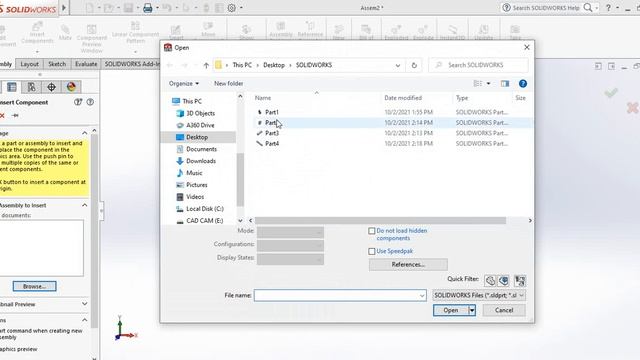Open the Organize dropdown menu
Image resolution: width=640 pixels, height=360 pixels.
coord(184,84)
